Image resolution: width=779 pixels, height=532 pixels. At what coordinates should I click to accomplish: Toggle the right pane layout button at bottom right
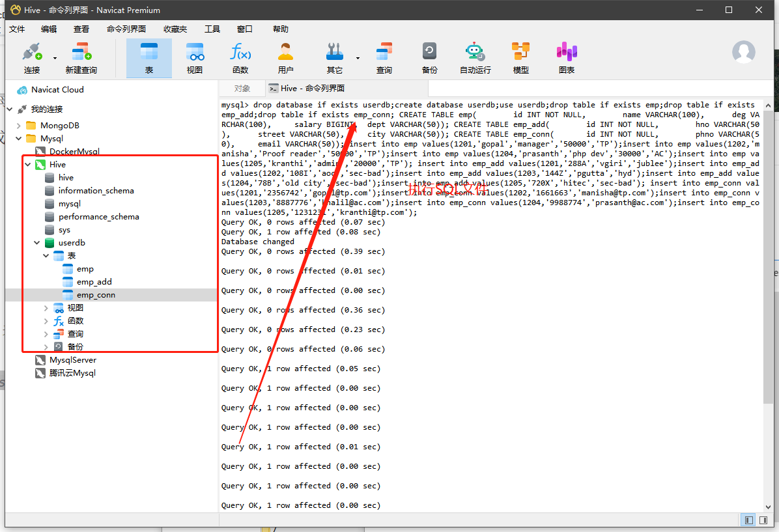click(x=764, y=520)
